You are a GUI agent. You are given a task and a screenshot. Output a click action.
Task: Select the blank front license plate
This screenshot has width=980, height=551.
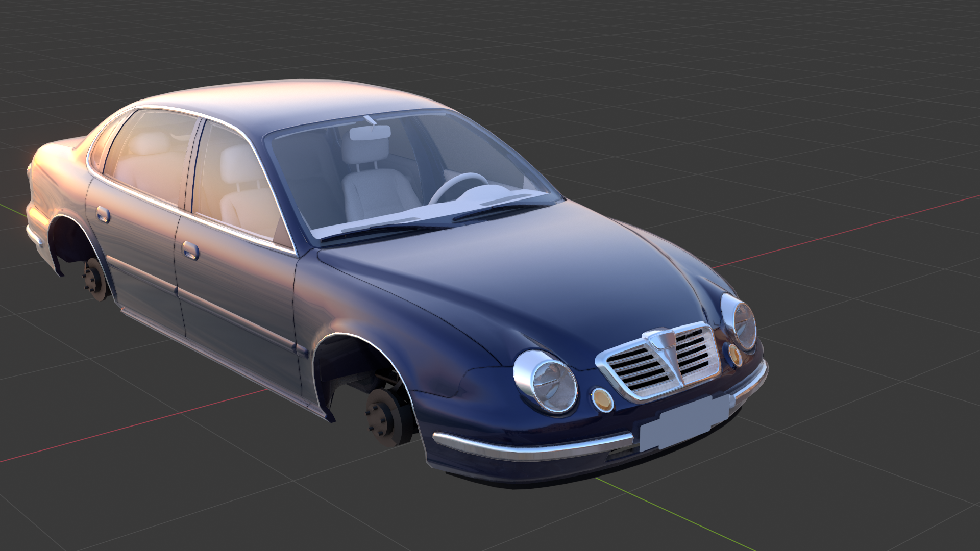click(684, 424)
